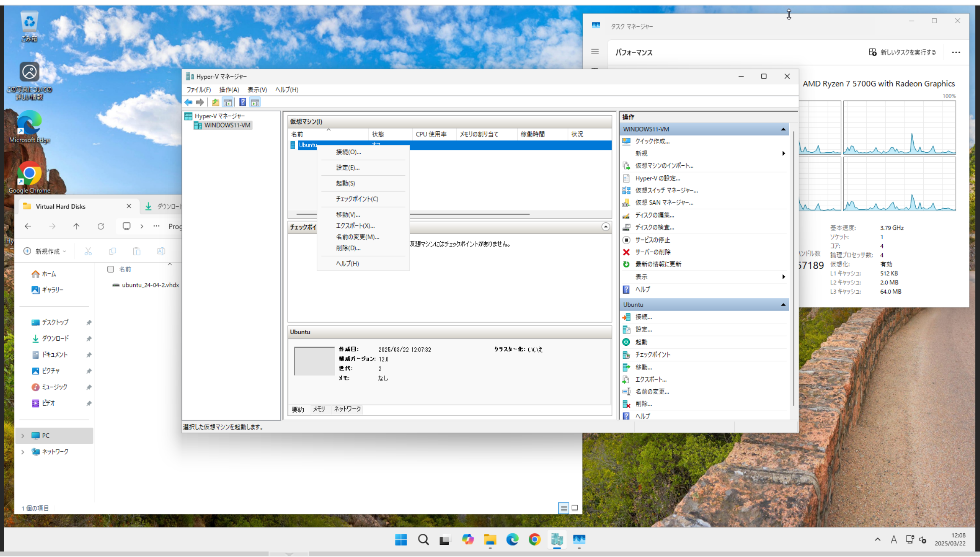Click the red Remove Server icon

(x=626, y=252)
